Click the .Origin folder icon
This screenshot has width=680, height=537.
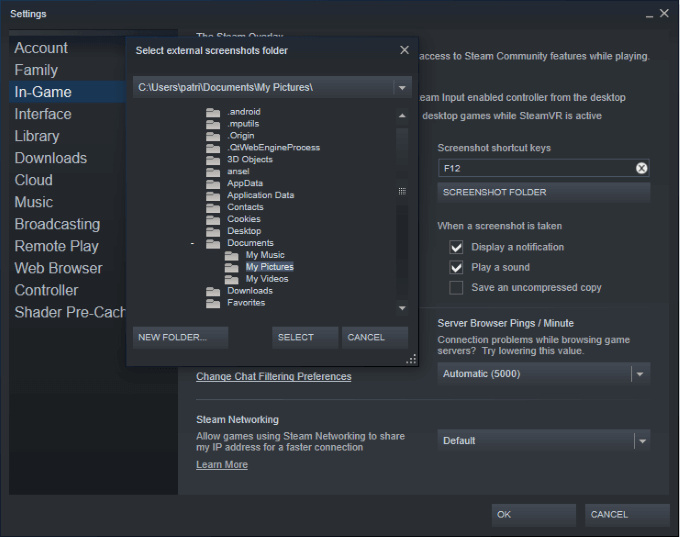point(212,137)
